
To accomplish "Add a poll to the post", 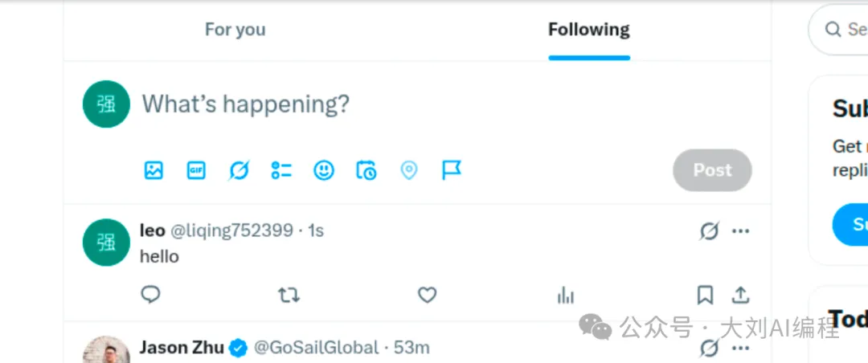I will point(281,170).
